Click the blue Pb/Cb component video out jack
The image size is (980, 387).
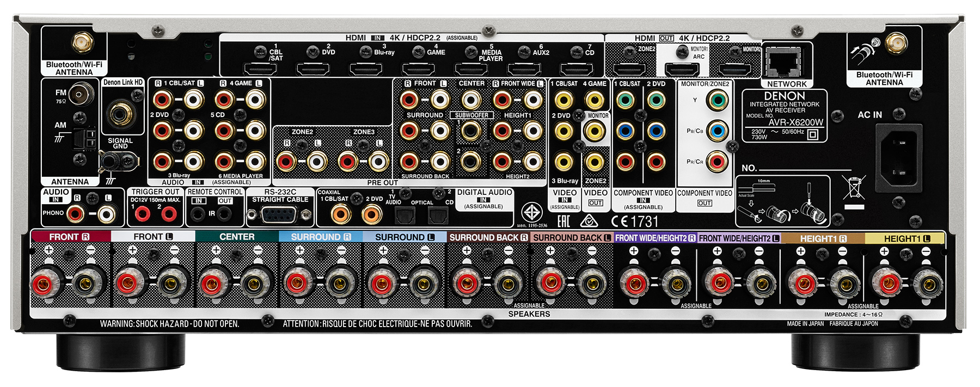pyautogui.click(x=718, y=131)
